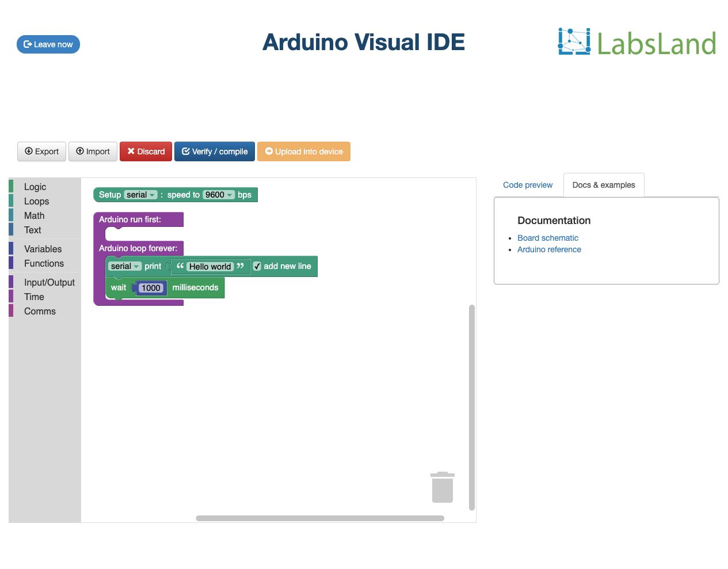Open the Variables block category
This screenshot has height=569, width=728.
45,249
